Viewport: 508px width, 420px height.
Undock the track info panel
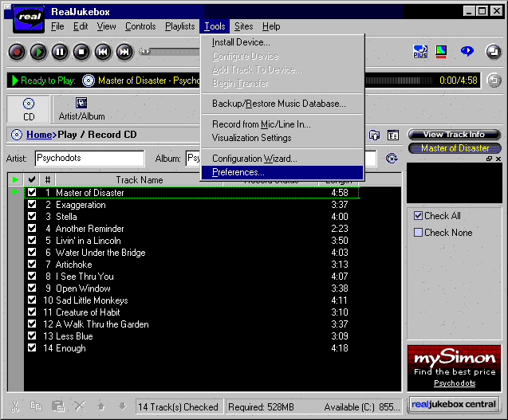coord(489,159)
